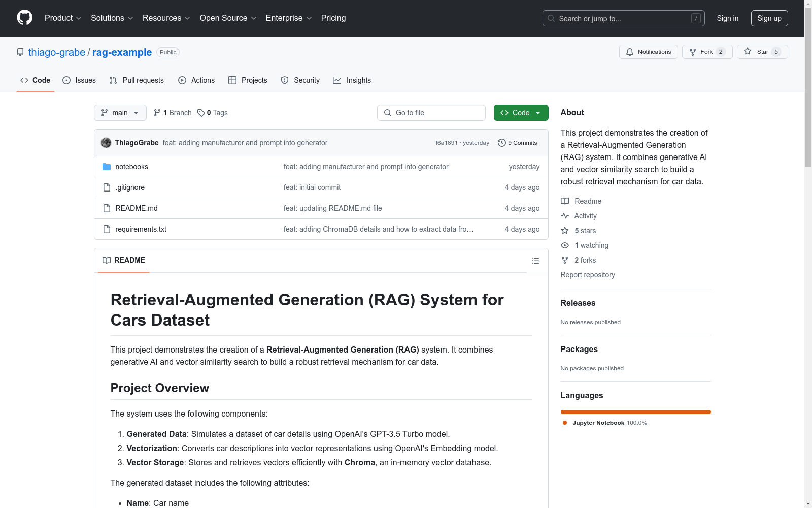Click Report repository link
Image resolution: width=812 pixels, height=508 pixels.
coord(588,275)
